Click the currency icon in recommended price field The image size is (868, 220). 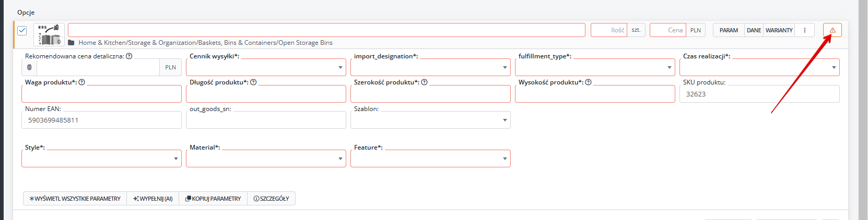29,67
